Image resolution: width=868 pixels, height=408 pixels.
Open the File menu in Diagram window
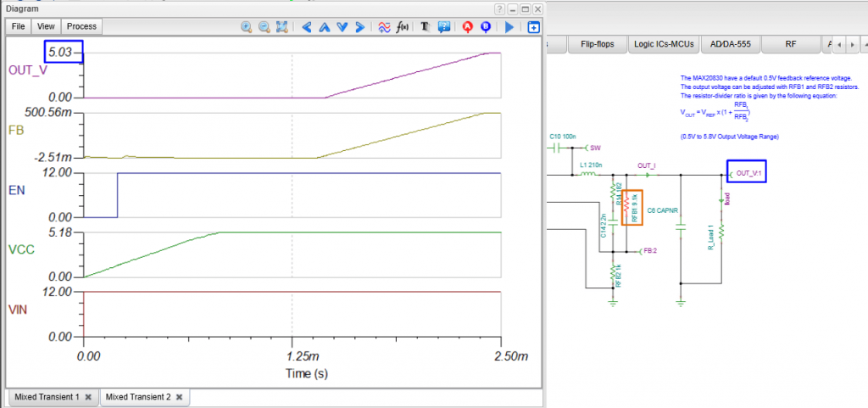pos(19,26)
